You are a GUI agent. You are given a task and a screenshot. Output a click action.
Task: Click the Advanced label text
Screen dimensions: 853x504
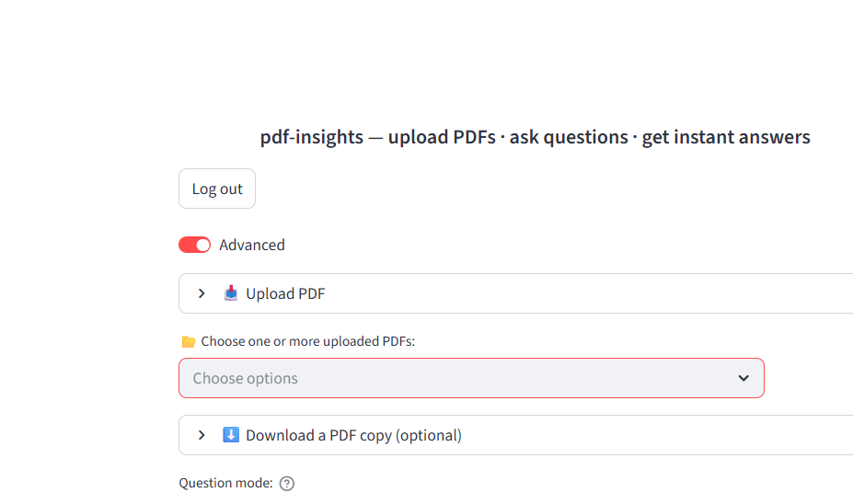252,245
